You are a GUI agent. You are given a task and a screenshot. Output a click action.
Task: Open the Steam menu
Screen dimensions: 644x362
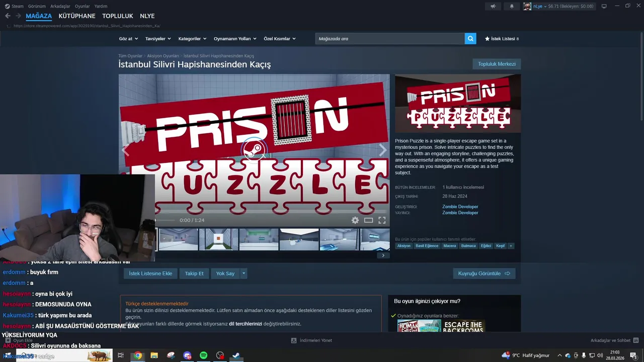(14, 6)
